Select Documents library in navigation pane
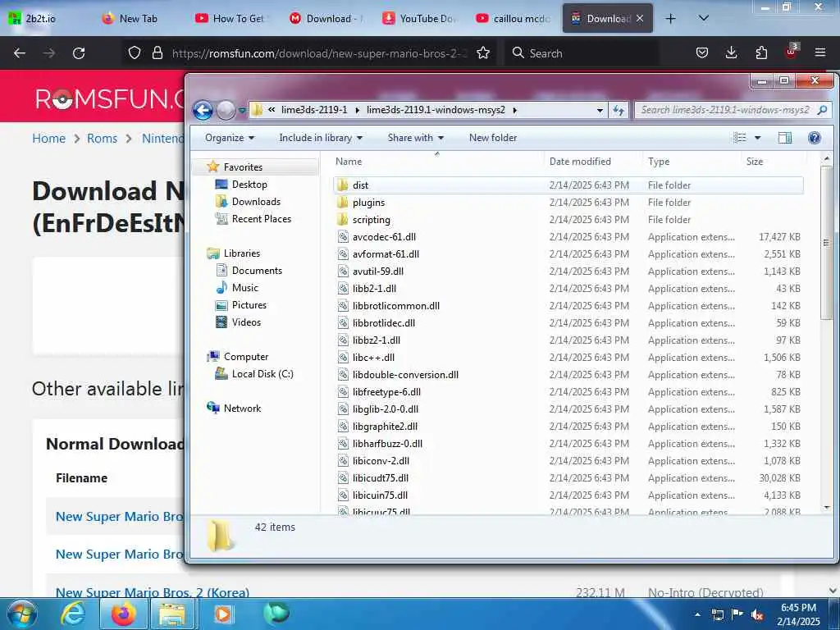The image size is (840, 630). [x=257, y=271]
